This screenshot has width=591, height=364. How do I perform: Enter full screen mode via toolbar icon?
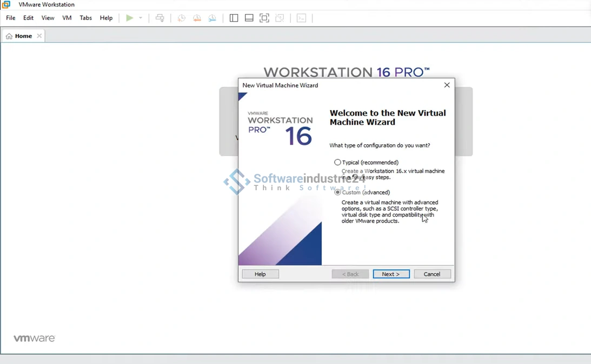point(264,18)
